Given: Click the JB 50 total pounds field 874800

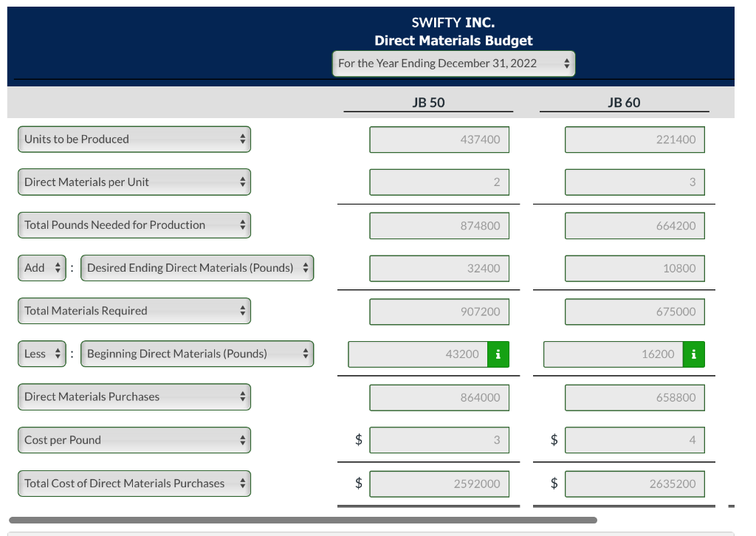Looking at the screenshot, I should pos(439,226).
